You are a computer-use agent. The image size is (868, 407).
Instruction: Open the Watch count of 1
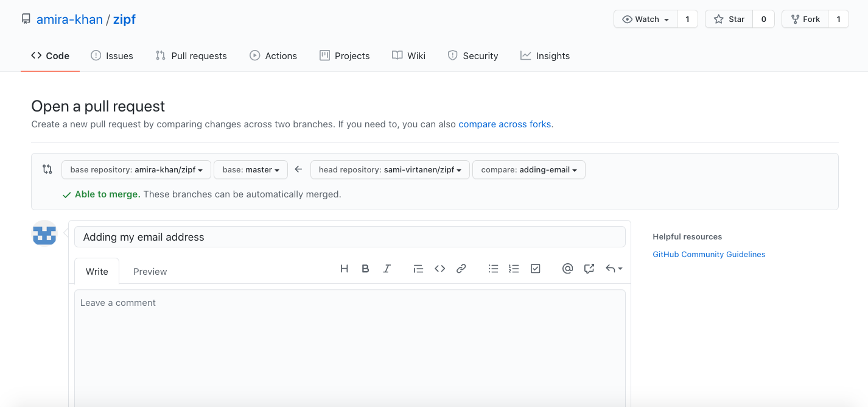tap(687, 19)
